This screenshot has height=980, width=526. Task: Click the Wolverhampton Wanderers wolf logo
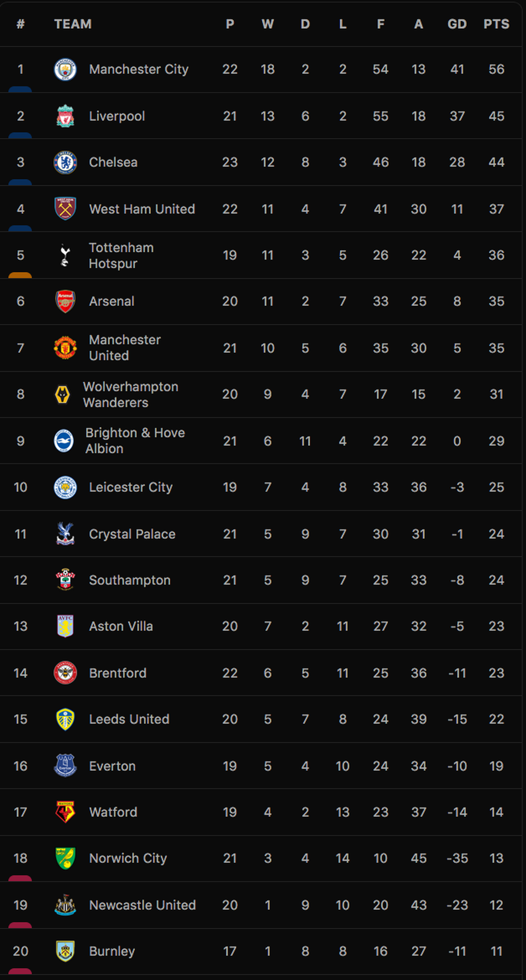62,394
